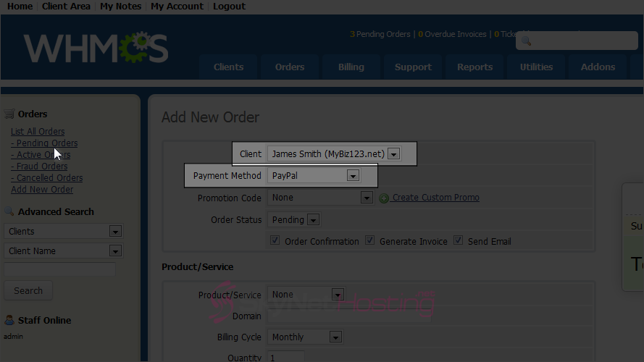
Task: Toggle the Order Confirmation checkbox
Action: [x=275, y=240]
